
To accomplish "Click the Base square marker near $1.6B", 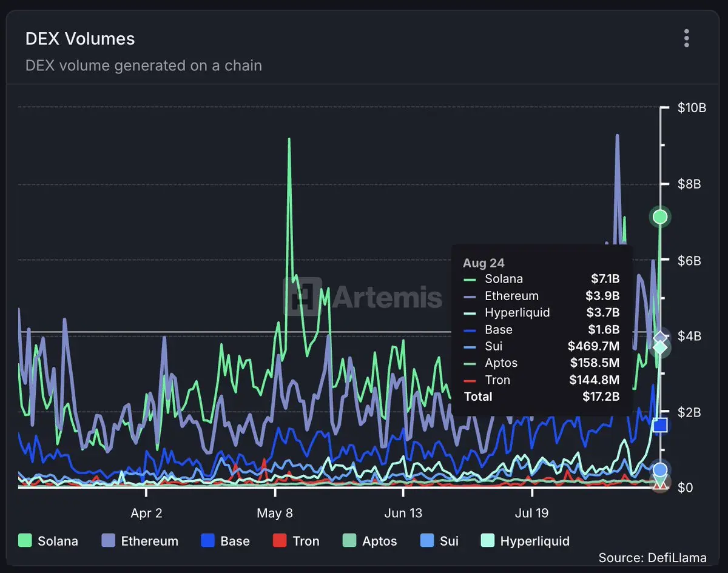I will [x=660, y=425].
